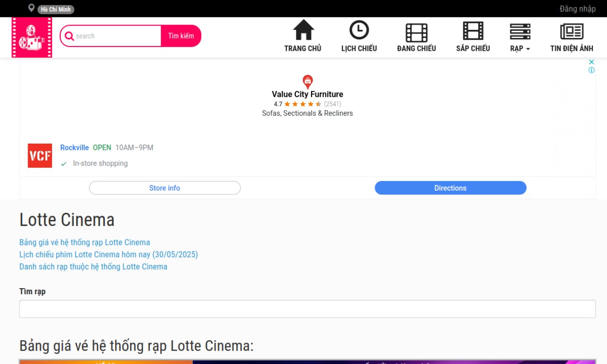Image resolution: width=607 pixels, height=364 pixels.
Task: Select the TIN ĐIỆN ẢNH menu label
Action: coord(571,48)
